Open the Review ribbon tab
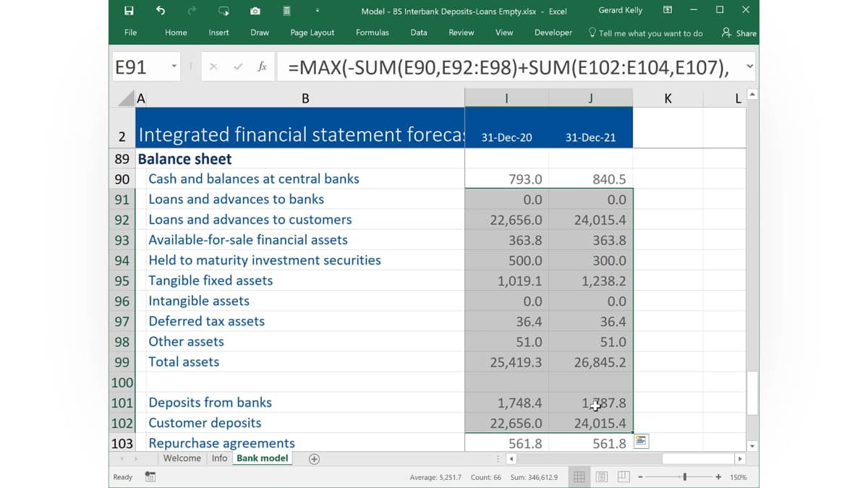 click(x=461, y=33)
